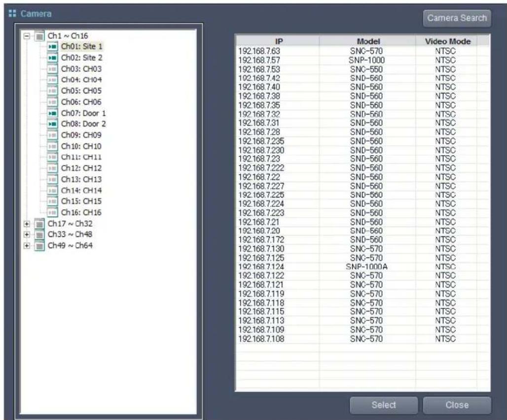Click the SNC-550 model cell
507x420 pixels.
(366, 69)
